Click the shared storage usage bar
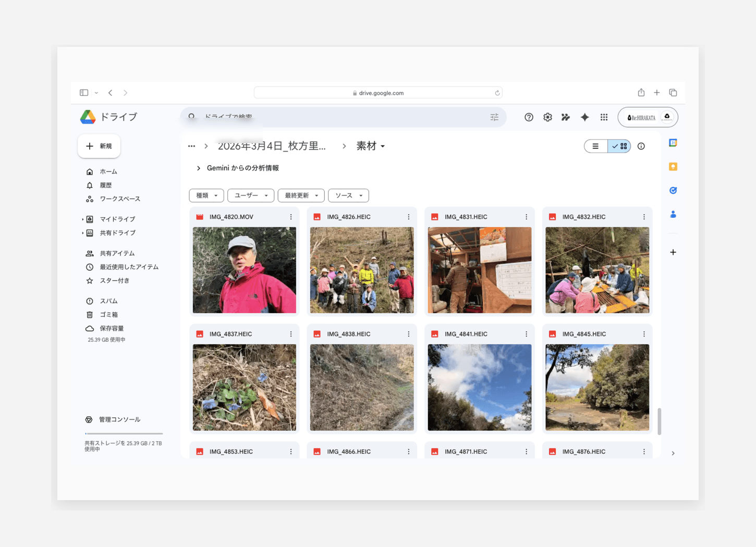Viewport: 756px width, 547px height. [123, 433]
